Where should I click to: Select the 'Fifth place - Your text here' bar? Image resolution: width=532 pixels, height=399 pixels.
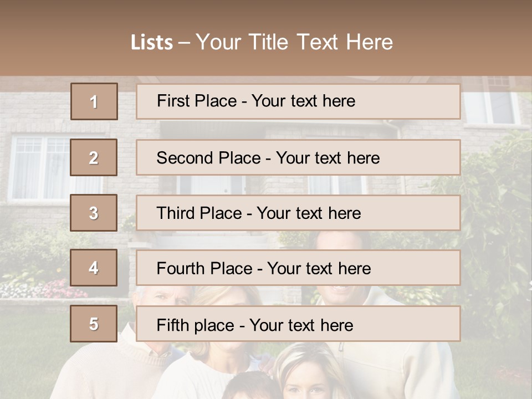tap(298, 323)
